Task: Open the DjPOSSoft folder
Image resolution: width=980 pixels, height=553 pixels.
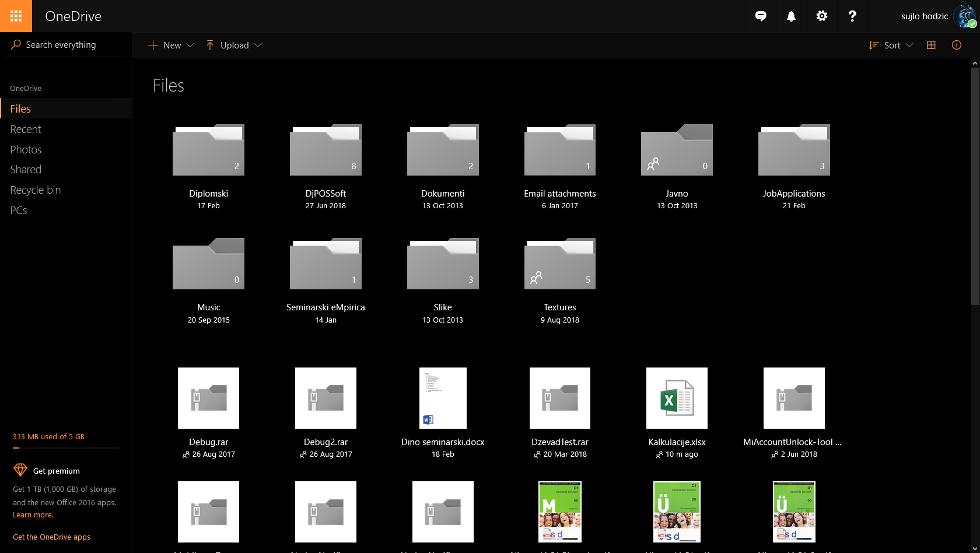Action: point(325,150)
